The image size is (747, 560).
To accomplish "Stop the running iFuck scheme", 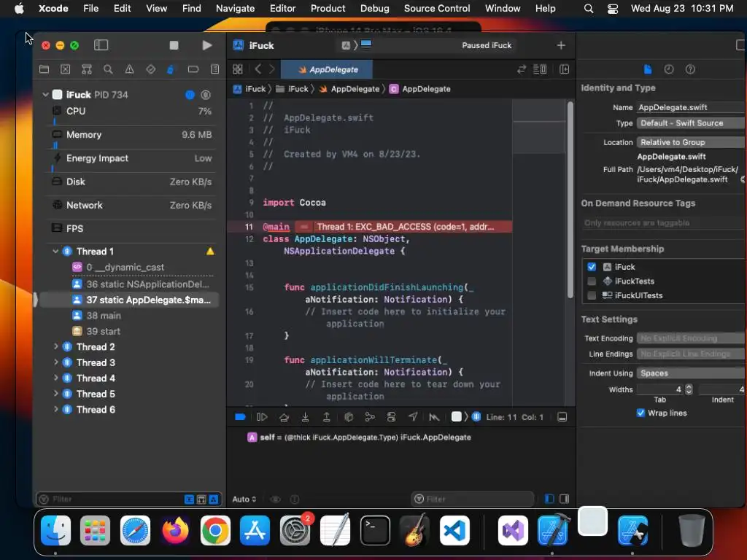I will pos(174,45).
